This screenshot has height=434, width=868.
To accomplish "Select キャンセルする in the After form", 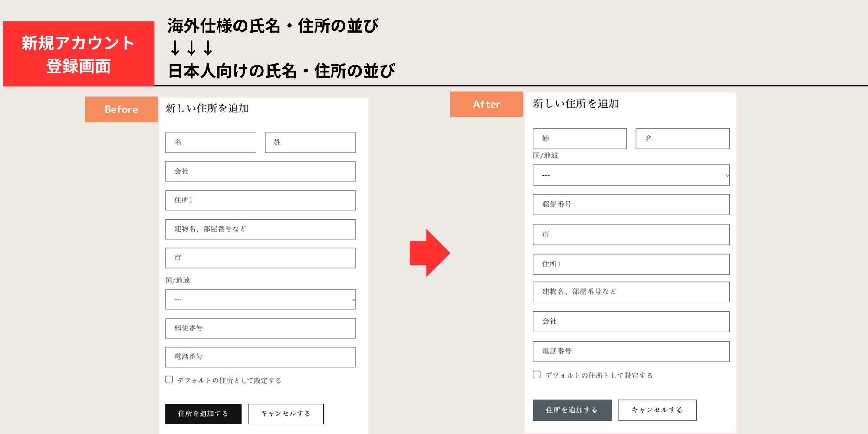I will coord(657,410).
